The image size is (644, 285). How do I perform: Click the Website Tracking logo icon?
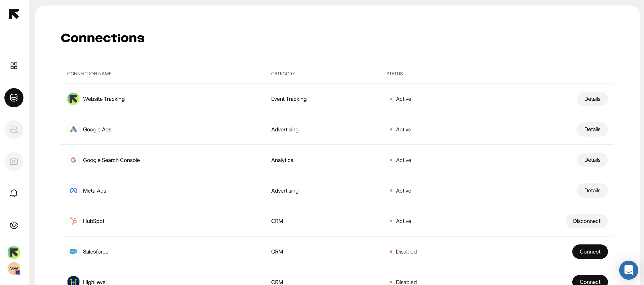pyautogui.click(x=73, y=99)
